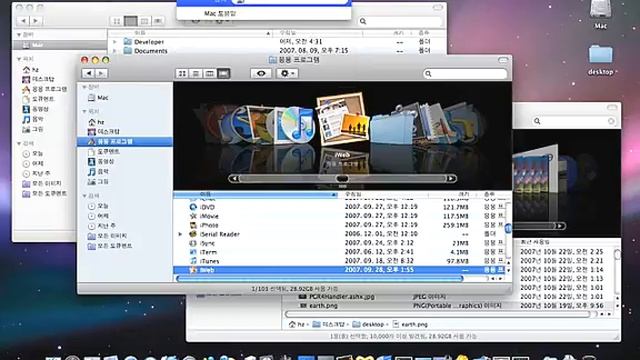Select Cover Flow view in front window

(x=224, y=73)
